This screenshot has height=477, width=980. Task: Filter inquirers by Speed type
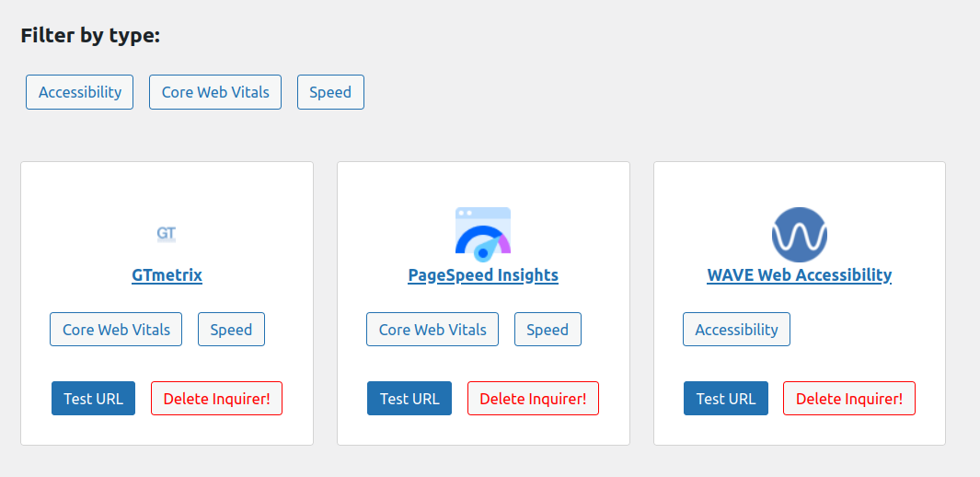pos(330,92)
